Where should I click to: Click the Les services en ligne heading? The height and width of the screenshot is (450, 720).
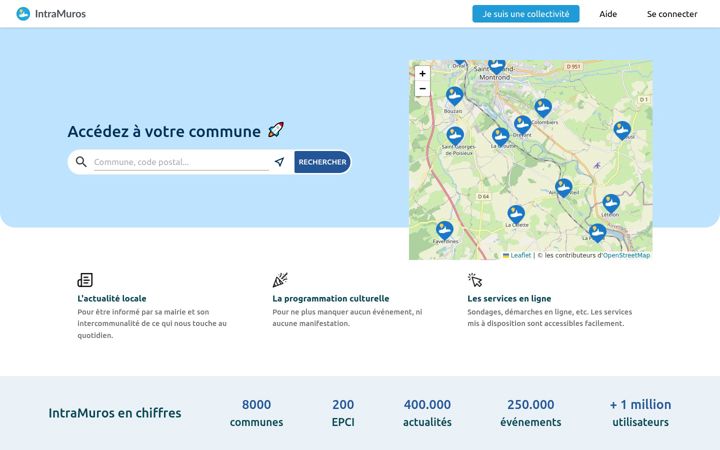coord(509,298)
